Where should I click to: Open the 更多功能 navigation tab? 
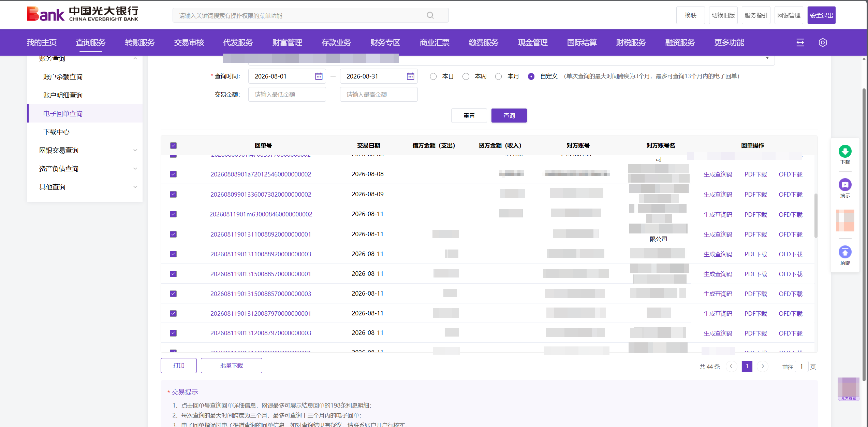point(729,43)
